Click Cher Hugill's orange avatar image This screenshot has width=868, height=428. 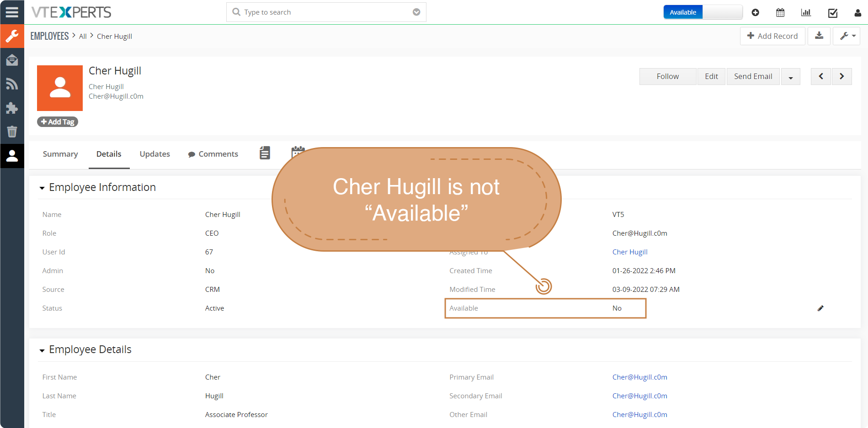[x=60, y=88]
